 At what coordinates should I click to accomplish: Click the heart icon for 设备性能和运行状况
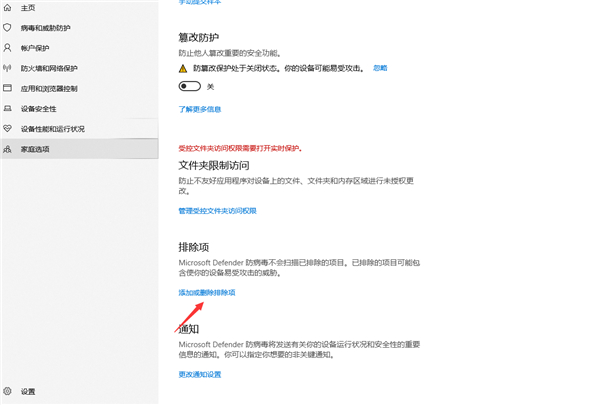click(x=8, y=128)
